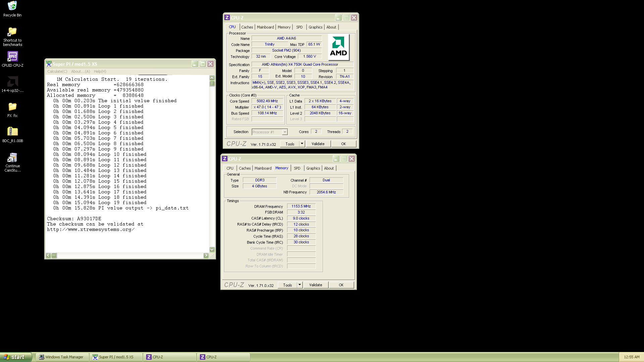Click Super PI horizontal scroll left arrow
The image size is (644, 362).
click(48, 255)
